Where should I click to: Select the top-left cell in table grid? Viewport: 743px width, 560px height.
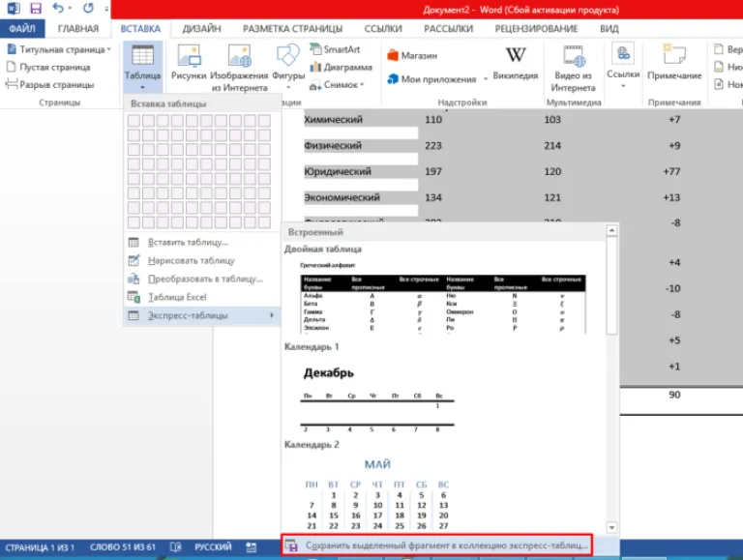pyautogui.click(x=134, y=120)
